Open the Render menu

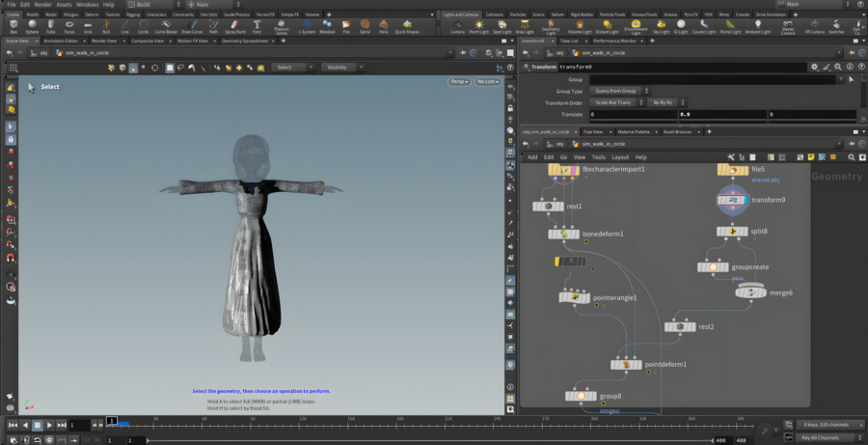42,5
